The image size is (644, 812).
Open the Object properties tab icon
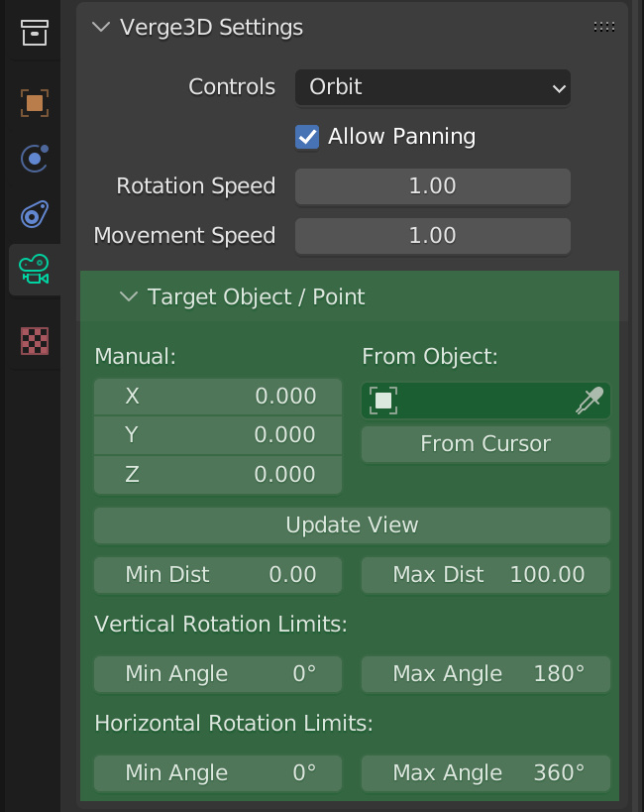coord(34,102)
